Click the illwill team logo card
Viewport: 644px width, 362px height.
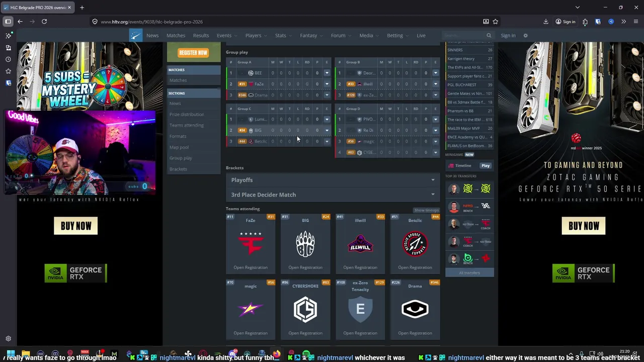(360, 244)
